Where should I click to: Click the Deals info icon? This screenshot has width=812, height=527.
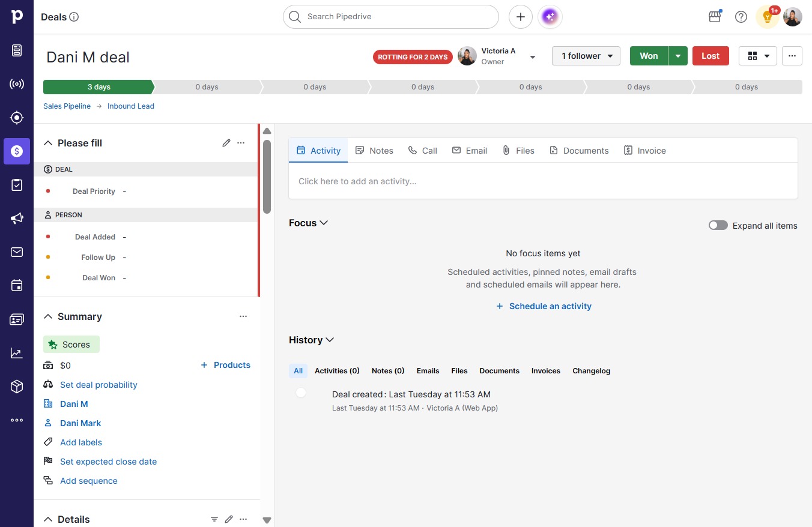pos(74,17)
